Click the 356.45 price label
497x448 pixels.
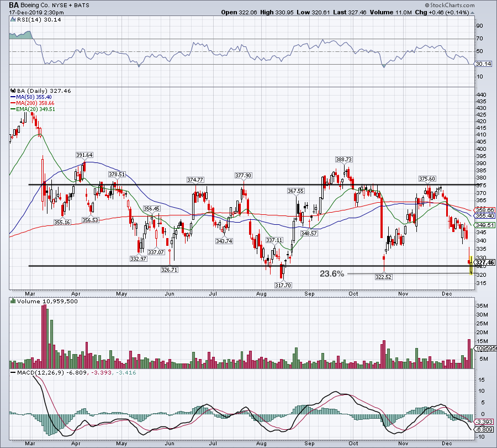(152, 209)
